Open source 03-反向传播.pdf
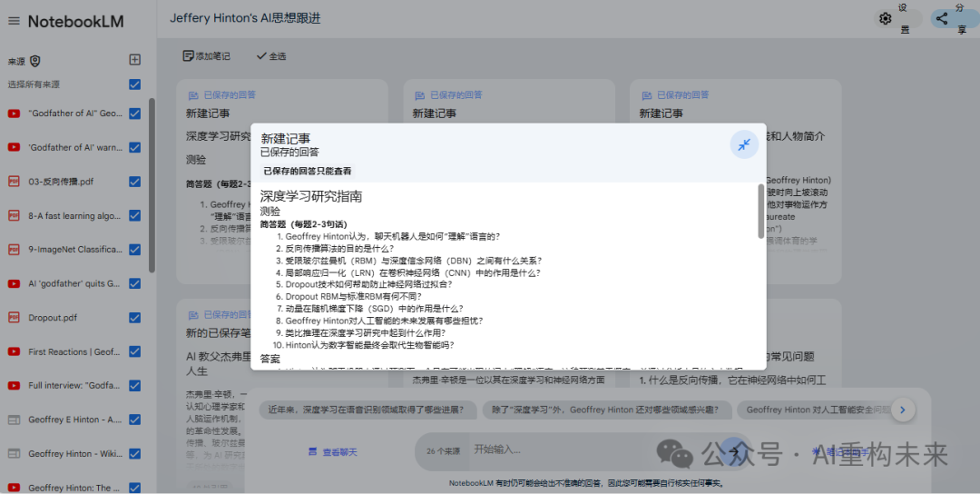 point(61,182)
